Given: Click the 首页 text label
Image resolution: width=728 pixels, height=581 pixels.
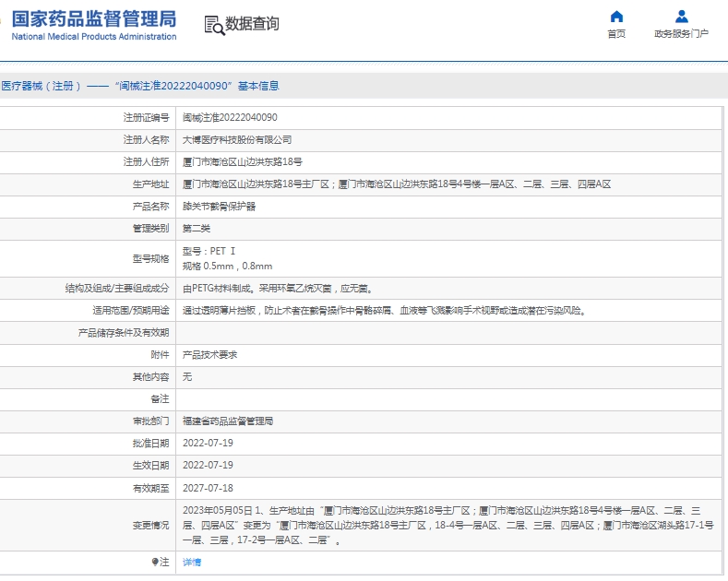Looking at the screenshot, I should tap(616, 34).
